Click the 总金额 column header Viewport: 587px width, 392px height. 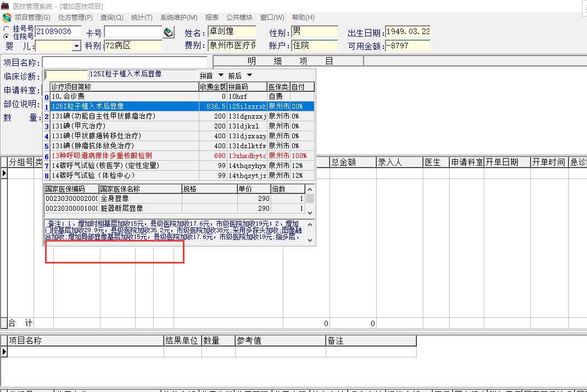tap(353, 162)
